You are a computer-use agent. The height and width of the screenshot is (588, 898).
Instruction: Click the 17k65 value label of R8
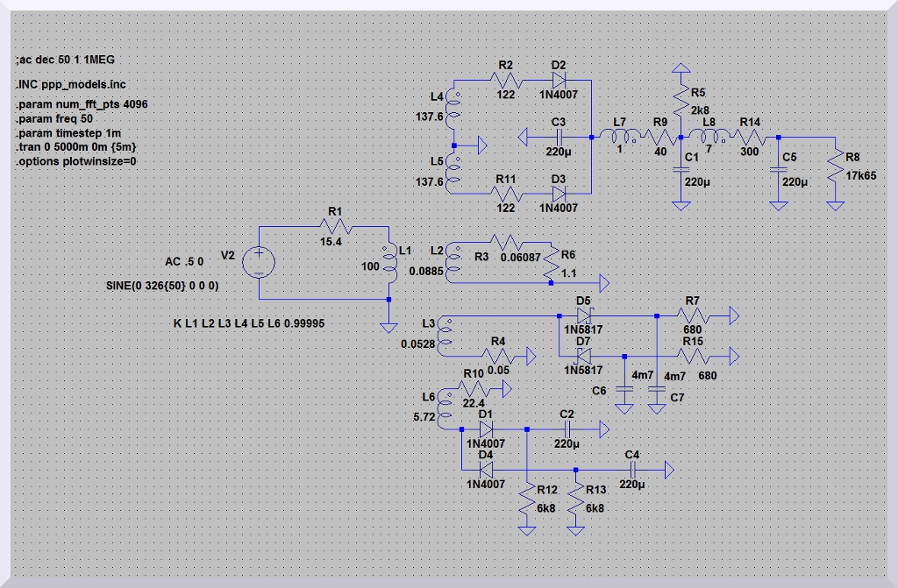tap(860, 175)
